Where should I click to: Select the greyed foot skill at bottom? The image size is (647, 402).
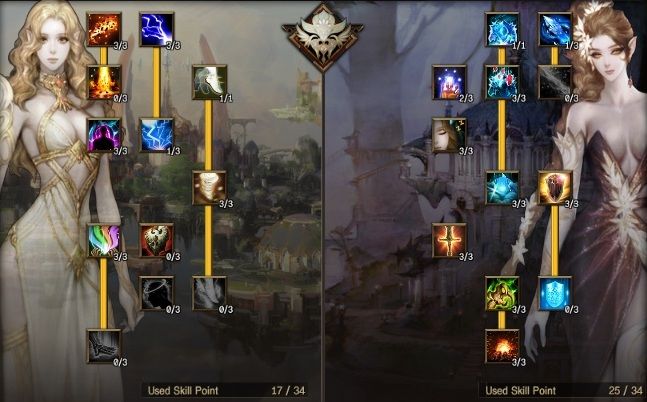pyautogui.click(x=104, y=347)
